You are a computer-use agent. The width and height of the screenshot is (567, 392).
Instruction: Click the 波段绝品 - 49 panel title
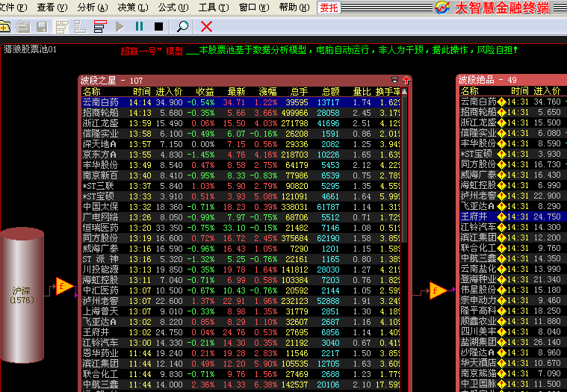488,79
